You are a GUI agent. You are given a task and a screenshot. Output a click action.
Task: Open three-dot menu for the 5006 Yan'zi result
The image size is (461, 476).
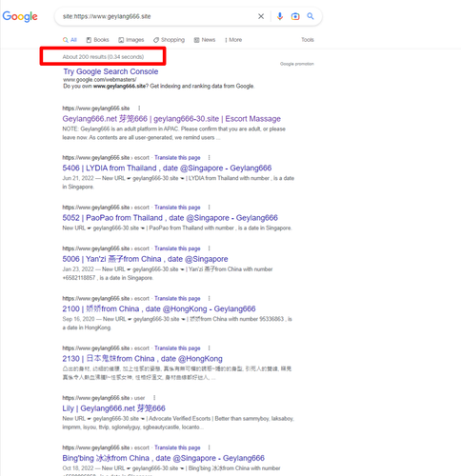209,248
